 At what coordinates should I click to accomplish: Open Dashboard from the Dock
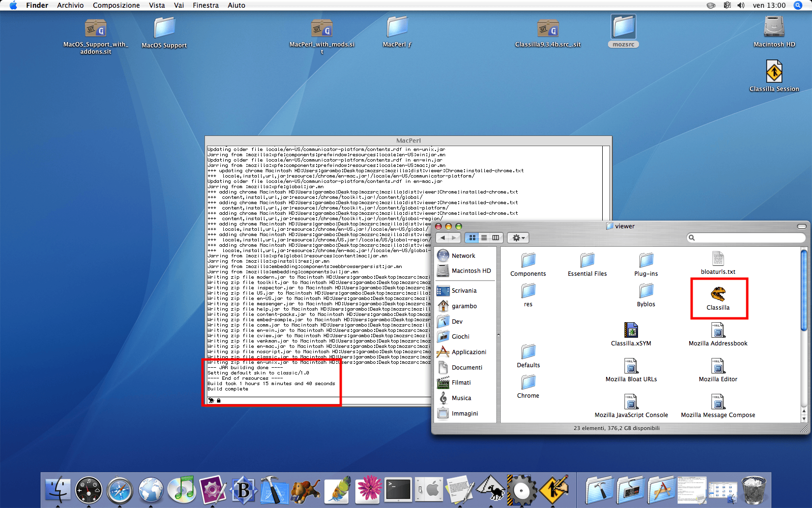[89, 490]
